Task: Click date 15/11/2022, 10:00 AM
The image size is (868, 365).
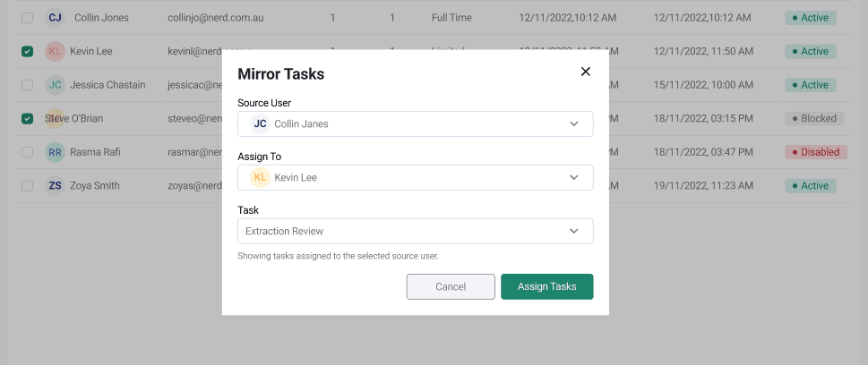Action: pos(703,85)
